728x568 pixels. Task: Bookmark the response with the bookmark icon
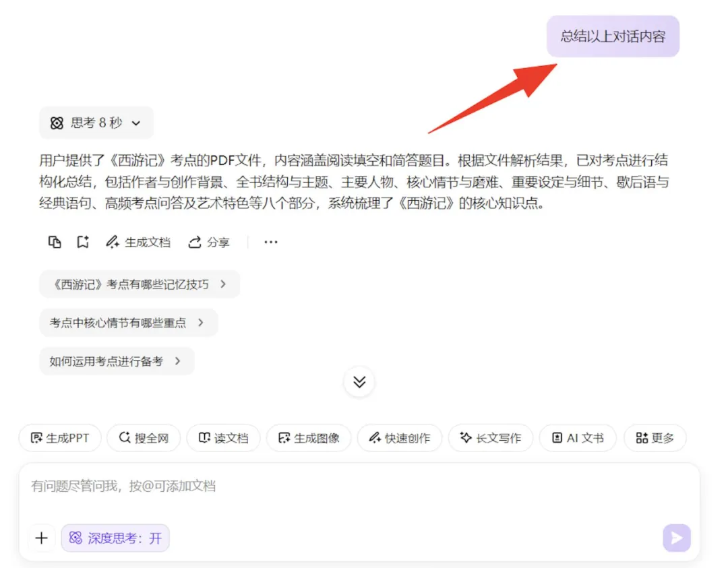click(x=83, y=242)
